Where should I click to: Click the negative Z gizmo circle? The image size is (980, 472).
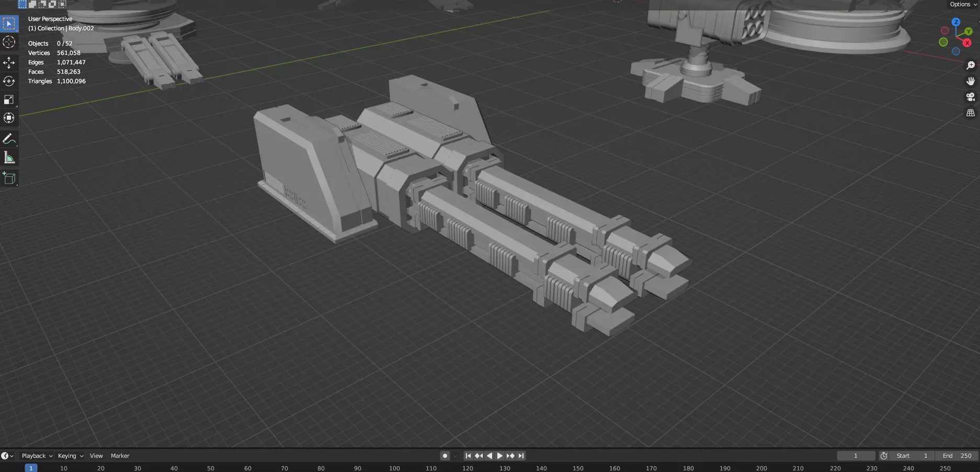click(x=956, y=51)
